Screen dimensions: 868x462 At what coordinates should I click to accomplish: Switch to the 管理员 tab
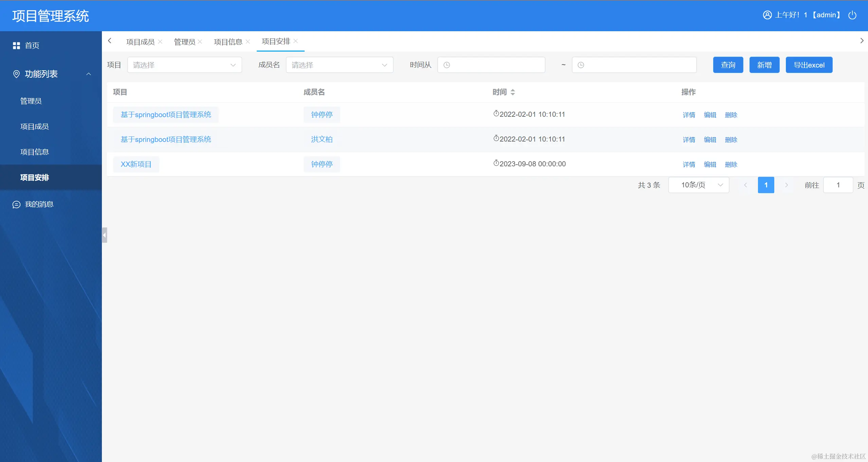pyautogui.click(x=184, y=42)
